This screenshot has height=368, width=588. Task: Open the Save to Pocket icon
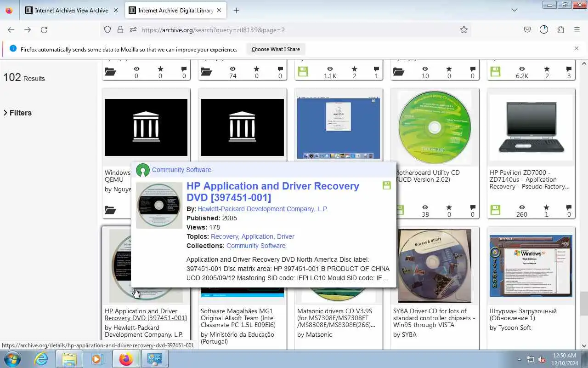click(527, 29)
